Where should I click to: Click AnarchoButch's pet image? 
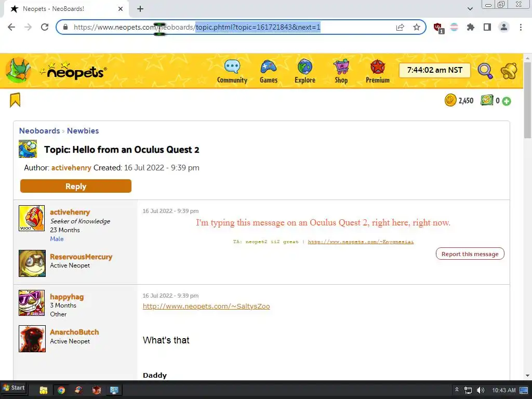click(x=32, y=339)
